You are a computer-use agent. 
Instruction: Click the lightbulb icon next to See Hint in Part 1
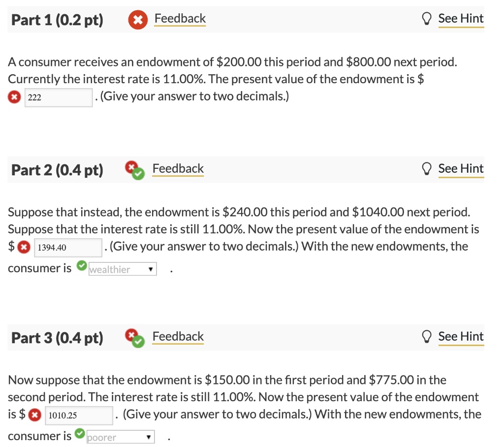click(426, 18)
